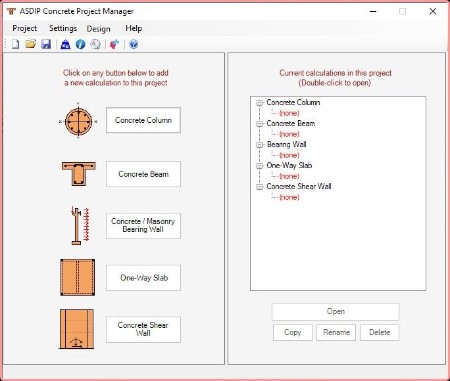Open a project with the folder icon
450x381 pixels.
tap(31, 44)
